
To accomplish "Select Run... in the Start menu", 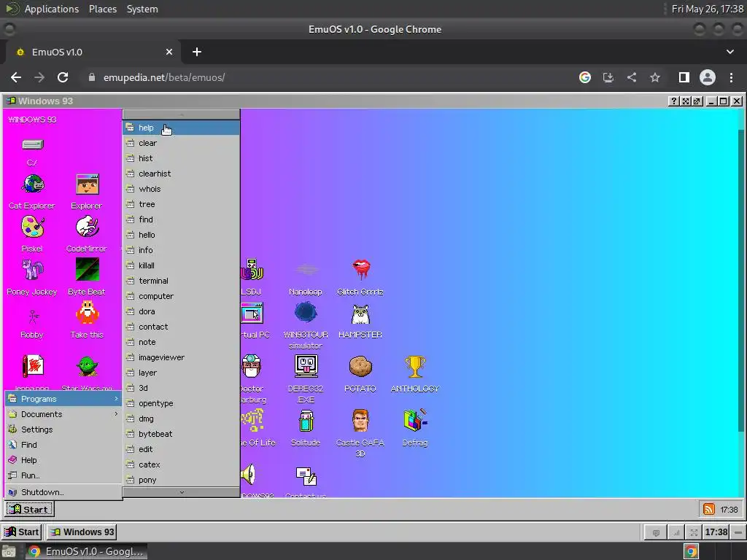I will click(x=63, y=475).
